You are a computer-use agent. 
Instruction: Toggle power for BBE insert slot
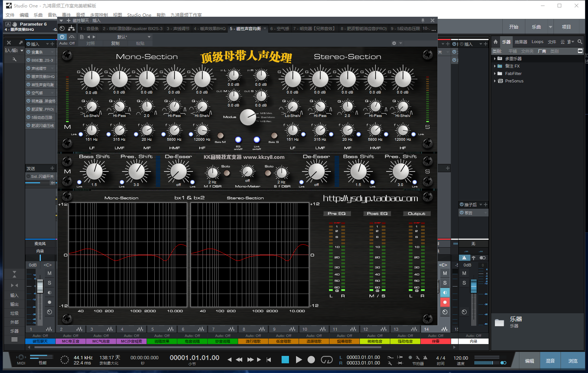tap(28, 60)
